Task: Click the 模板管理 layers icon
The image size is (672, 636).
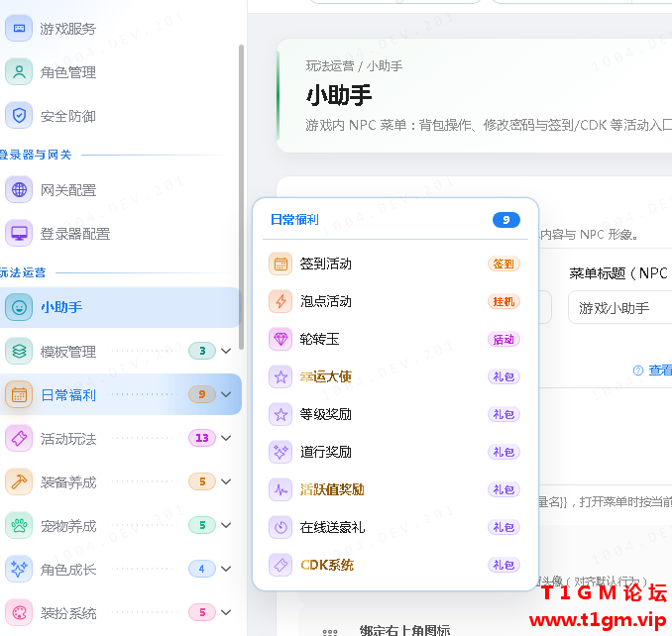Action: (x=19, y=352)
